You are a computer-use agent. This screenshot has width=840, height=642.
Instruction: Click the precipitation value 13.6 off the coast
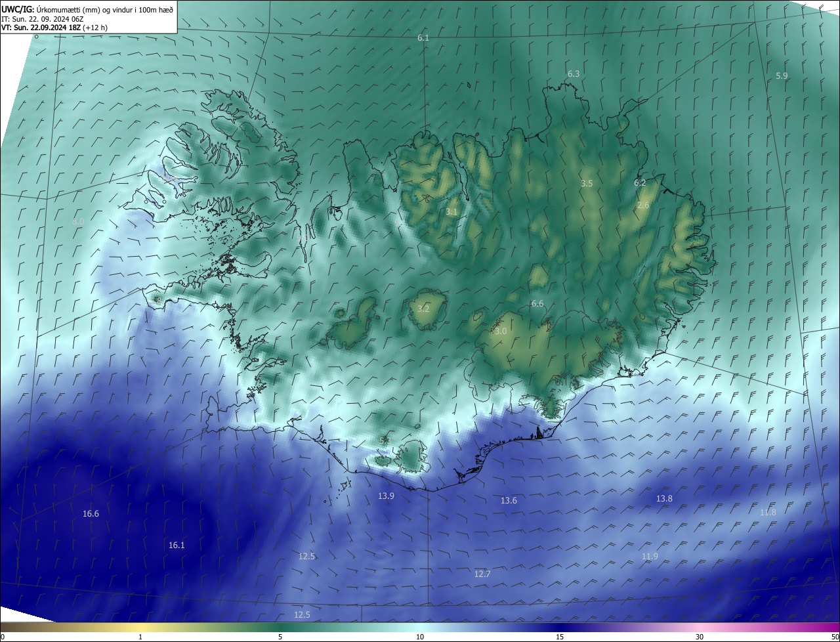[x=509, y=501]
